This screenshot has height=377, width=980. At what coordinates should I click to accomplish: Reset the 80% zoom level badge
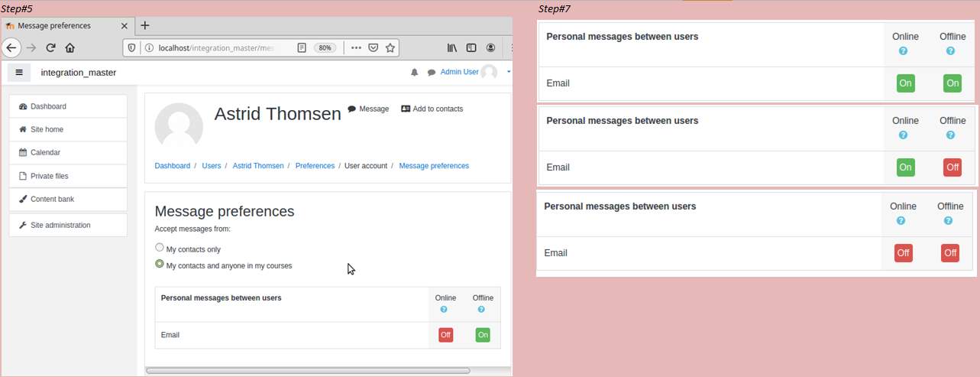click(325, 47)
